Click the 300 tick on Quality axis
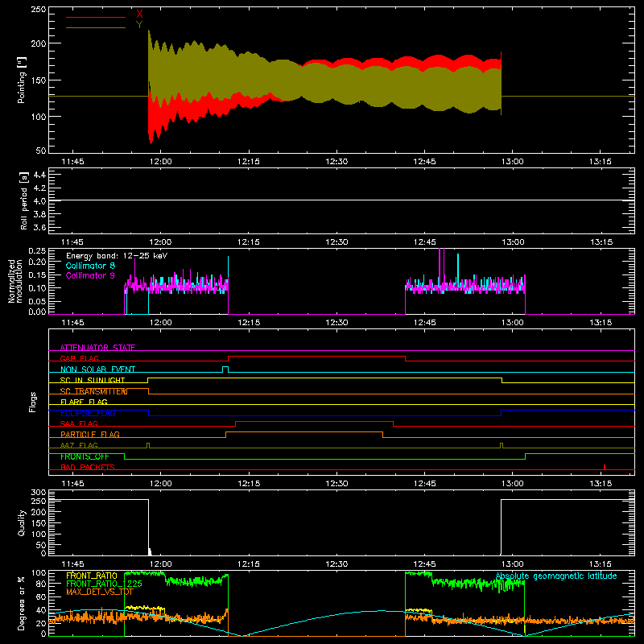The width and height of the screenshot is (644, 644). (x=39, y=493)
